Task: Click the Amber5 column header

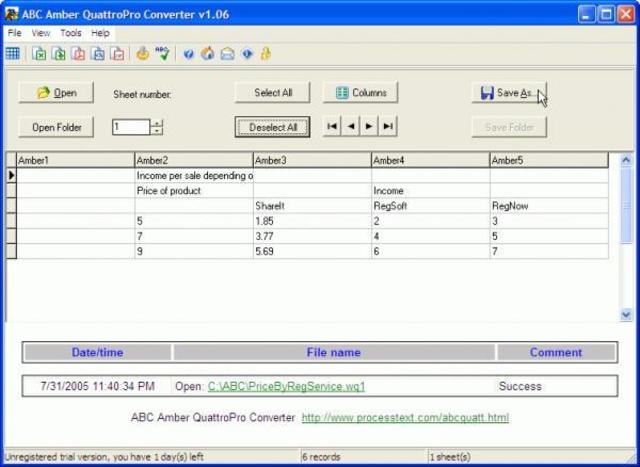Action: tap(549, 160)
